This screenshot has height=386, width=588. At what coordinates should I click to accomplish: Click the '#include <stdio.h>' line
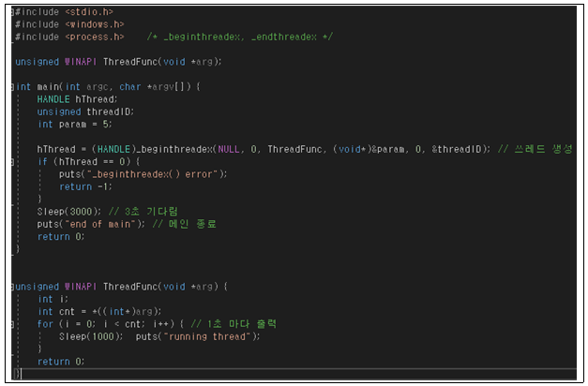(64, 12)
